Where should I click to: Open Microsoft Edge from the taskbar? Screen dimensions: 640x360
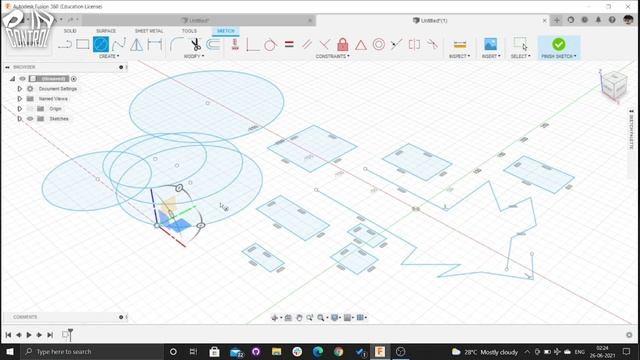point(318,351)
